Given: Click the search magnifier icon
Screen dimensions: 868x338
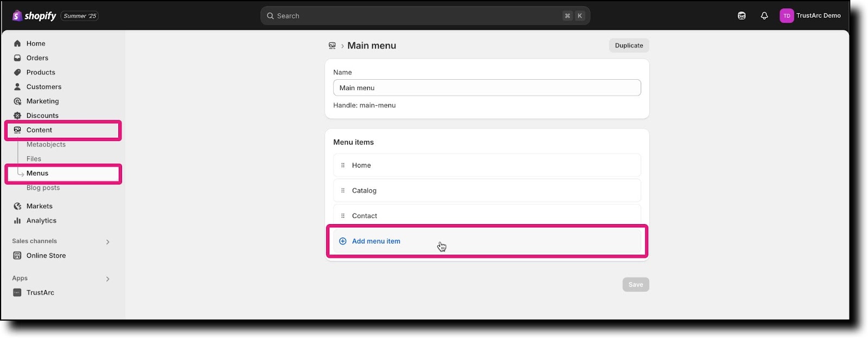Looking at the screenshot, I should 270,16.
